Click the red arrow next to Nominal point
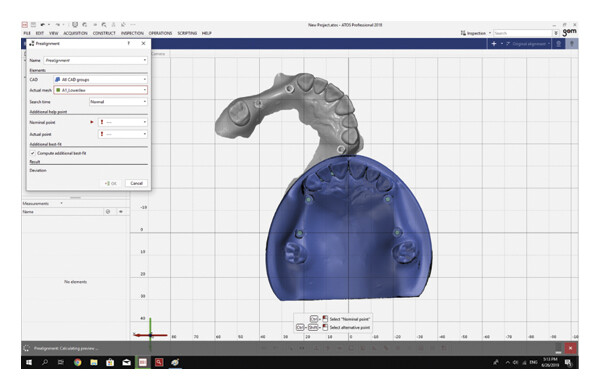Screen dimensions: 600x390 pyautogui.click(x=92, y=122)
